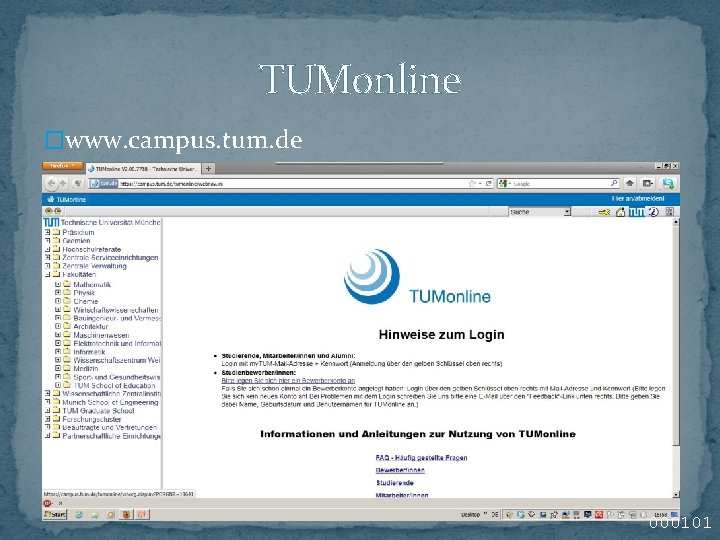Click the tum.de site identity badge
Image resolution: width=720 pixels, height=540 pixels.
[104, 184]
